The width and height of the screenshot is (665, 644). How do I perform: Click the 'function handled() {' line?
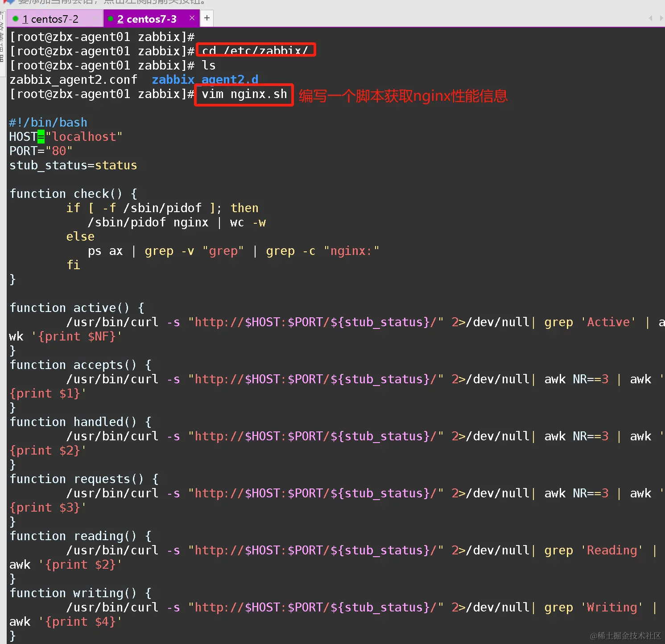[x=80, y=422]
